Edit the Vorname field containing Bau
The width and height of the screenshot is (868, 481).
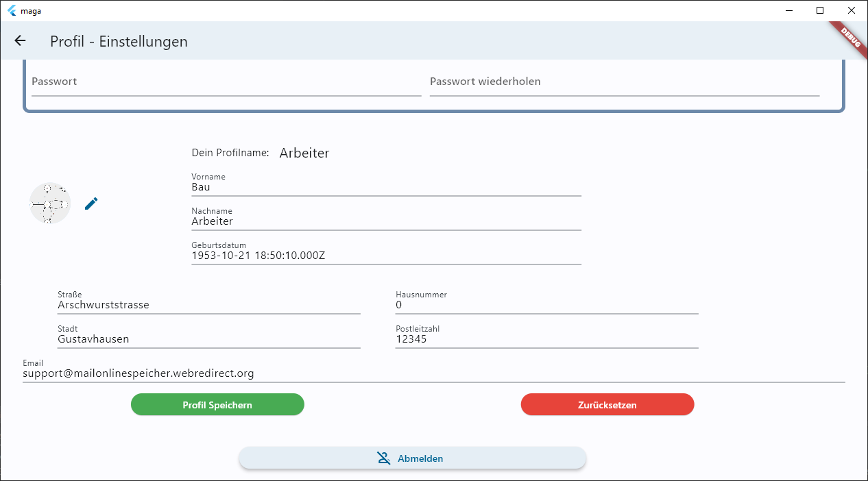(386, 184)
